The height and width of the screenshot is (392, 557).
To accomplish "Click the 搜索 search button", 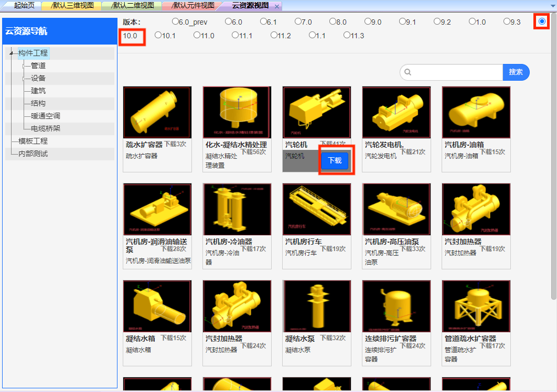I will tap(516, 72).
